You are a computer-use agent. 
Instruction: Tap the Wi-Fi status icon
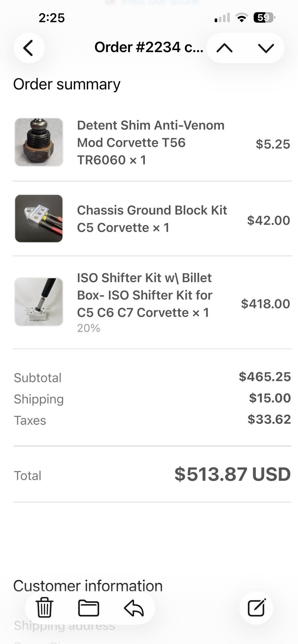tap(241, 17)
